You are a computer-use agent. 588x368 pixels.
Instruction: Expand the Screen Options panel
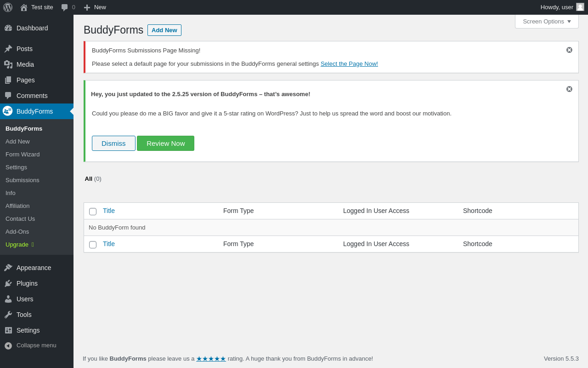pyautogui.click(x=547, y=21)
